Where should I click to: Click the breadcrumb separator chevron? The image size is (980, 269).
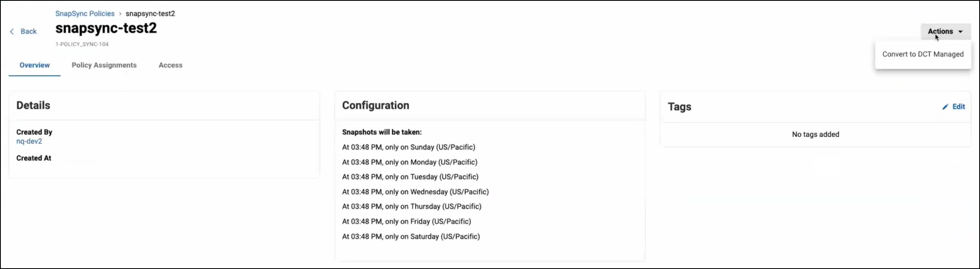click(x=120, y=14)
